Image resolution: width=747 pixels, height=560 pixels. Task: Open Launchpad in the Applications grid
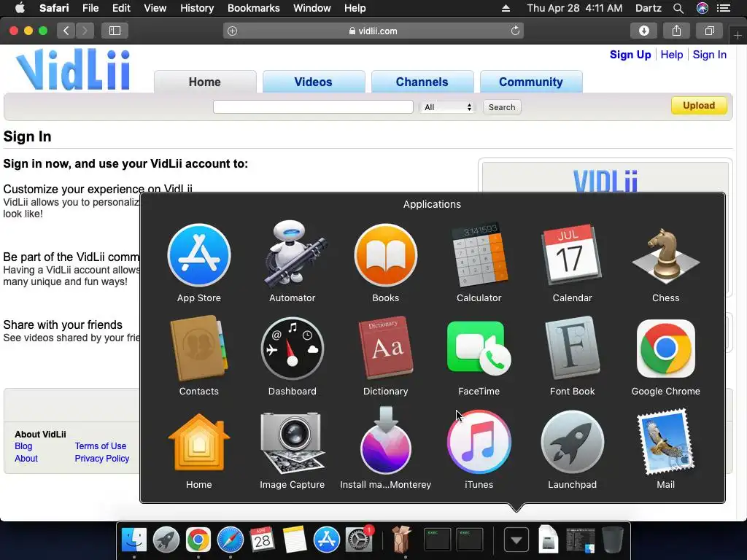coord(572,443)
